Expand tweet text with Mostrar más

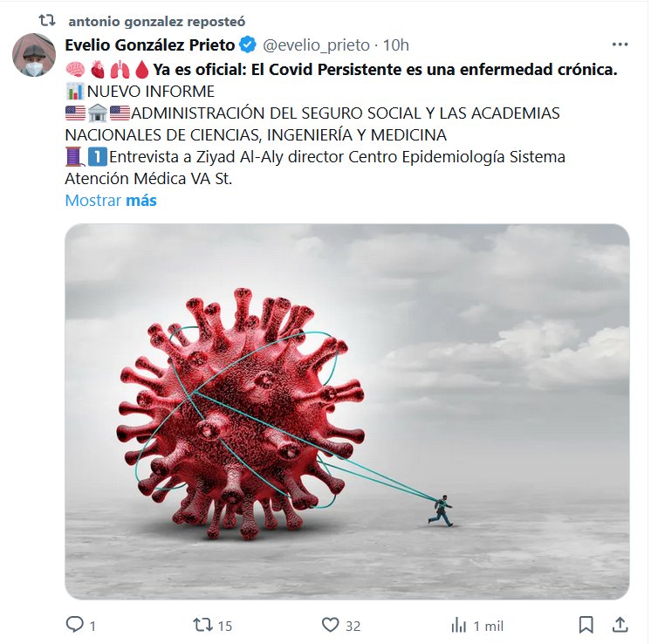pos(111,201)
